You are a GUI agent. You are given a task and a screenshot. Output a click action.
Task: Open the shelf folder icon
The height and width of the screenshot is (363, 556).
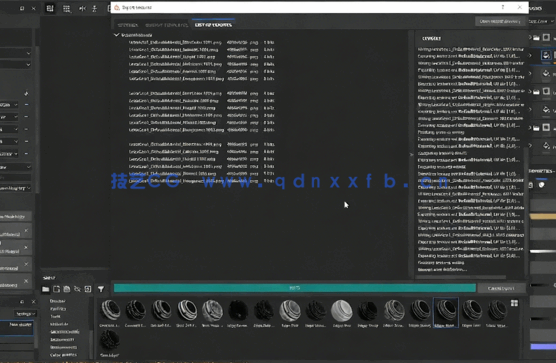coord(45,289)
